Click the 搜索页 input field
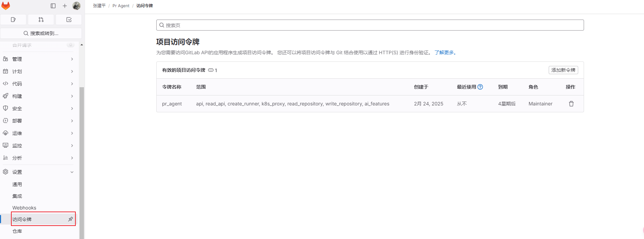The image size is (644, 239). click(x=370, y=25)
